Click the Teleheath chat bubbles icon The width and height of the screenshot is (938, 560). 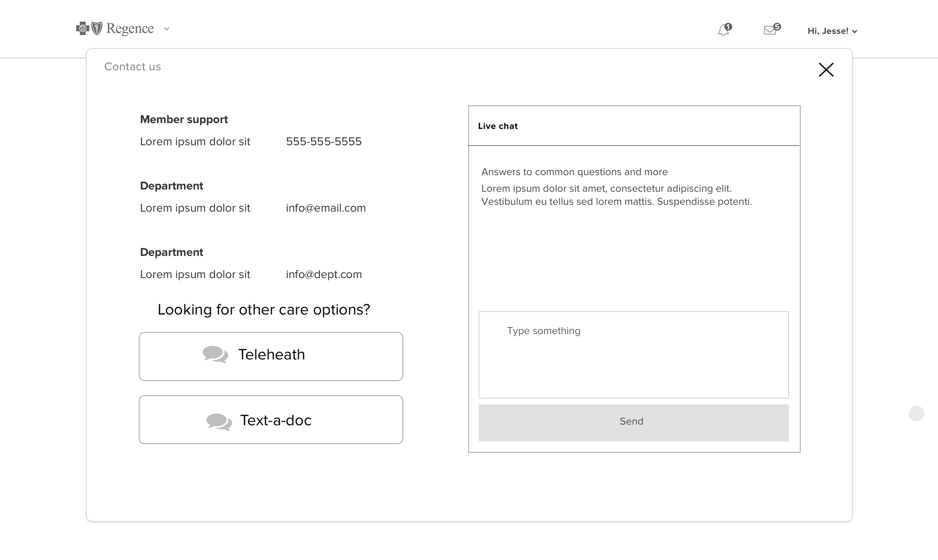coord(215,354)
